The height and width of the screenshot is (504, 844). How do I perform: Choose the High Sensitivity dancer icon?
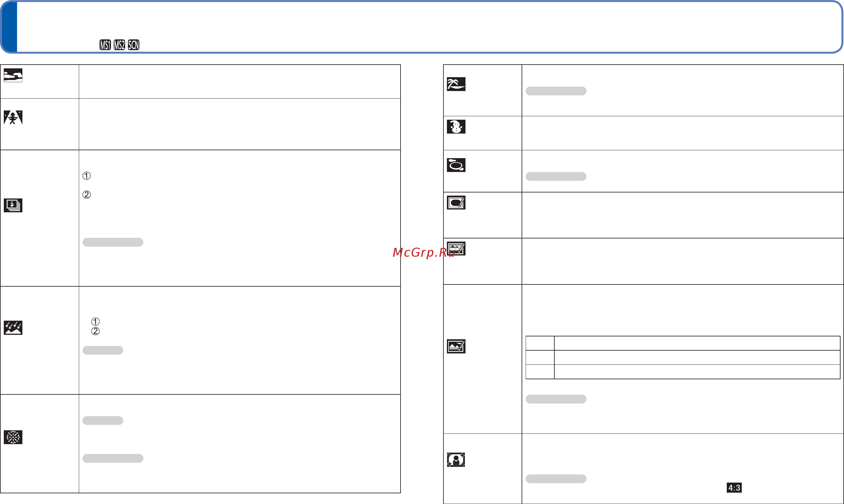tap(13, 117)
